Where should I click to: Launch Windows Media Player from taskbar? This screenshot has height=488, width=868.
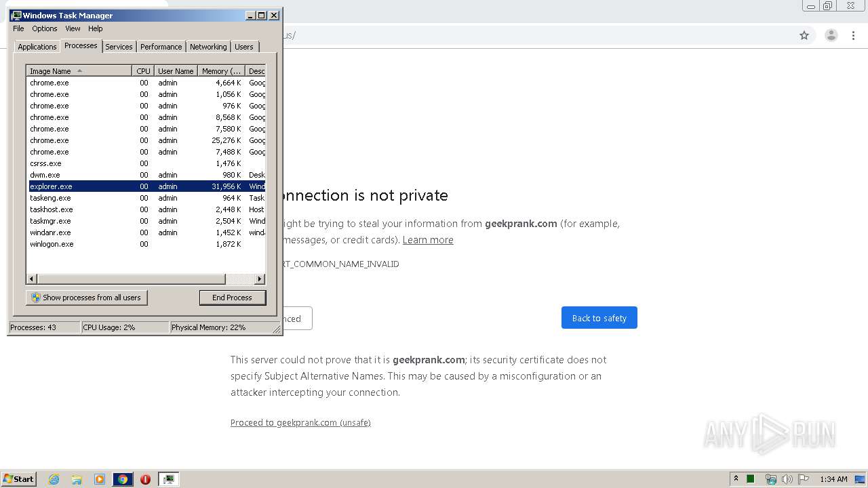[100, 479]
